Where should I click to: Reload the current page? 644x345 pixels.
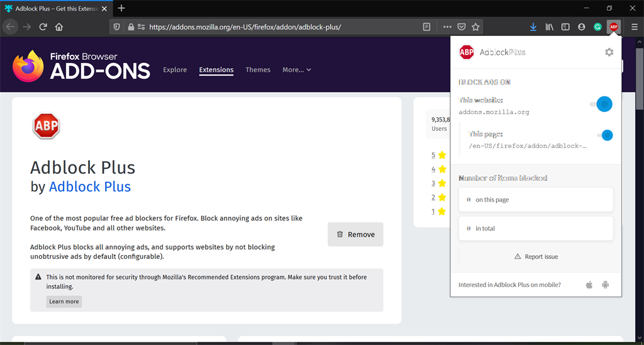(43, 27)
